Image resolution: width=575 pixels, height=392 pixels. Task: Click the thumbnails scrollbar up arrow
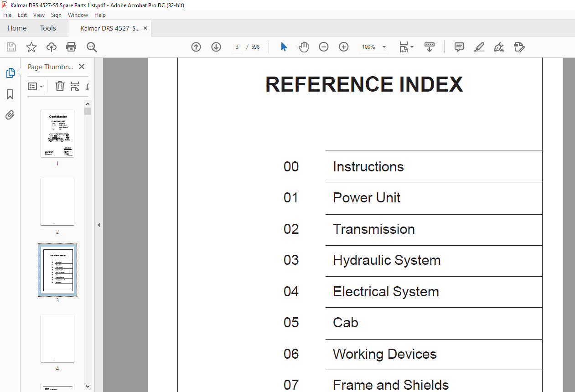point(88,104)
